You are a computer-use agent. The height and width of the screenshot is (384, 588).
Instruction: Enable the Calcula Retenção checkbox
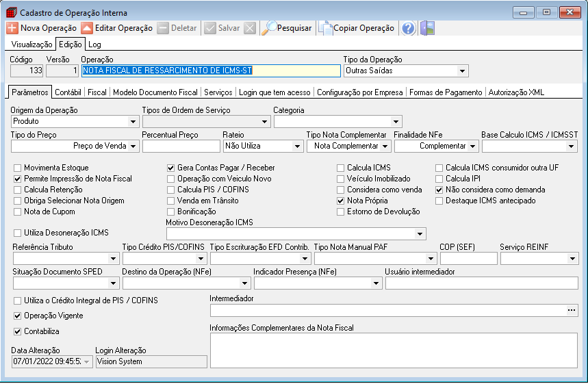(x=17, y=190)
